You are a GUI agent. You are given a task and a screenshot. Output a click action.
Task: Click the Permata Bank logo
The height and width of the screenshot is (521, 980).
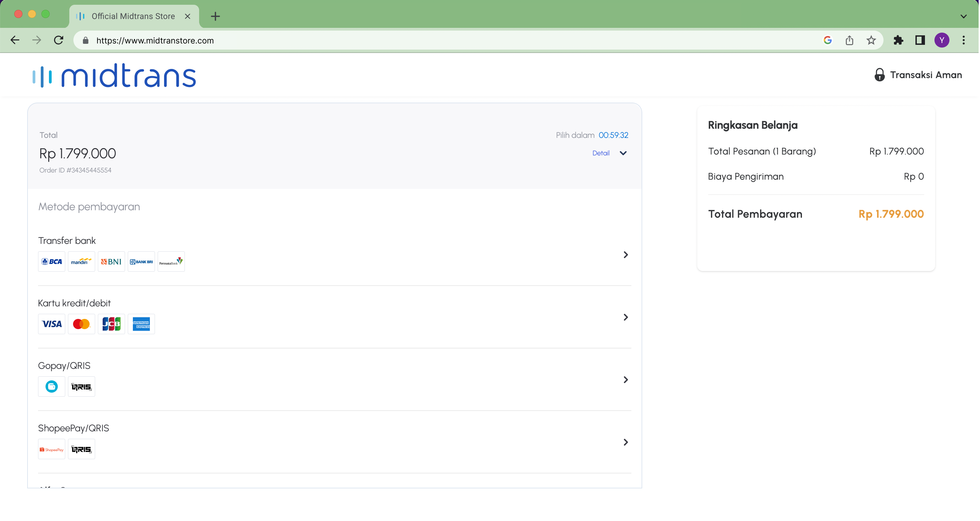coord(171,262)
